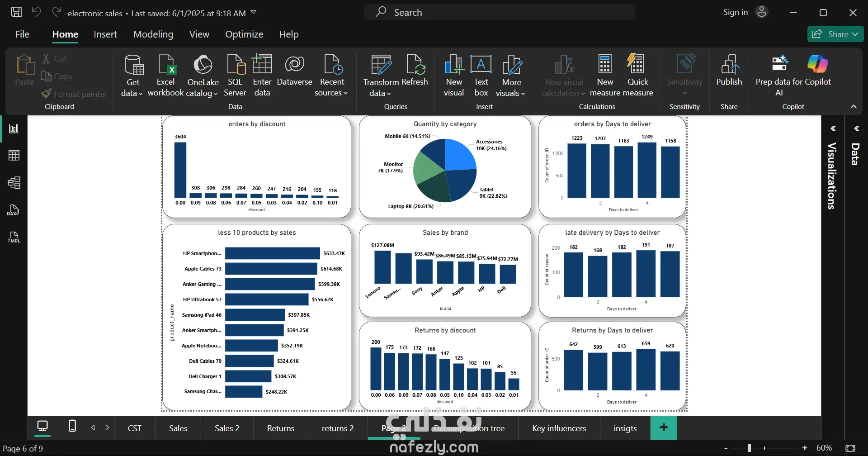The height and width of the screenshot is (456, 868).
Task: Open the insigts page tab
Action: [625, 428]
